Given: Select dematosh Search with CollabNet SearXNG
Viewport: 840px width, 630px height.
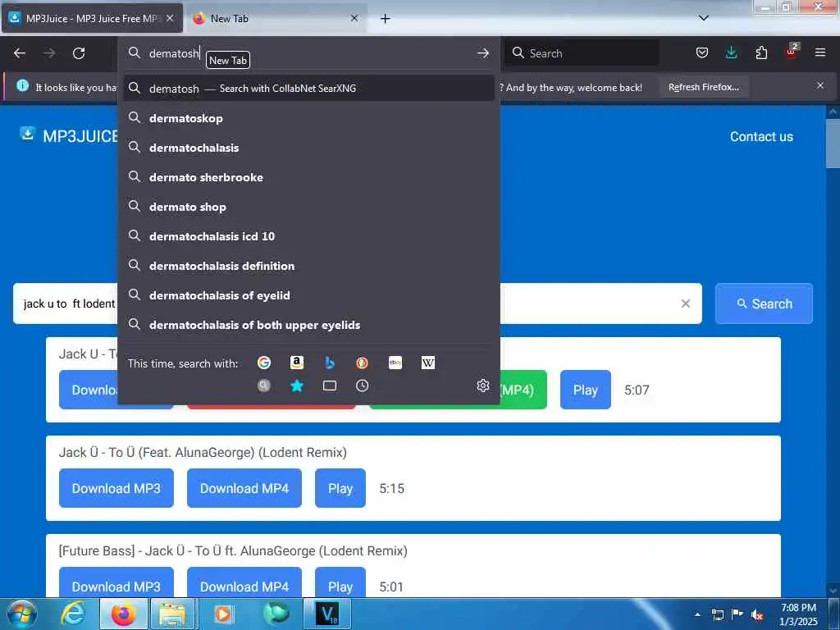Looking at the screenshot, I should (309, 89).
